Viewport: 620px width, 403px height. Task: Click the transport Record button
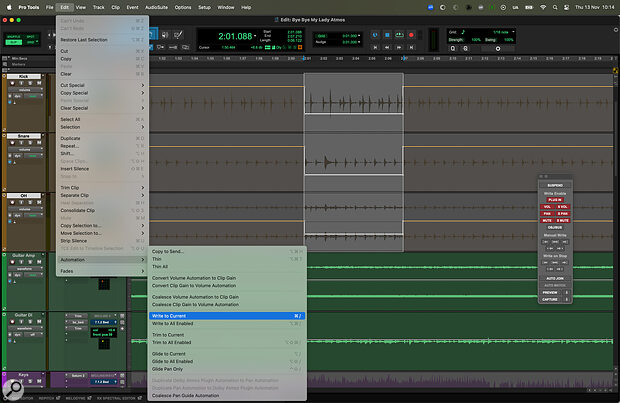coord(411,35)
